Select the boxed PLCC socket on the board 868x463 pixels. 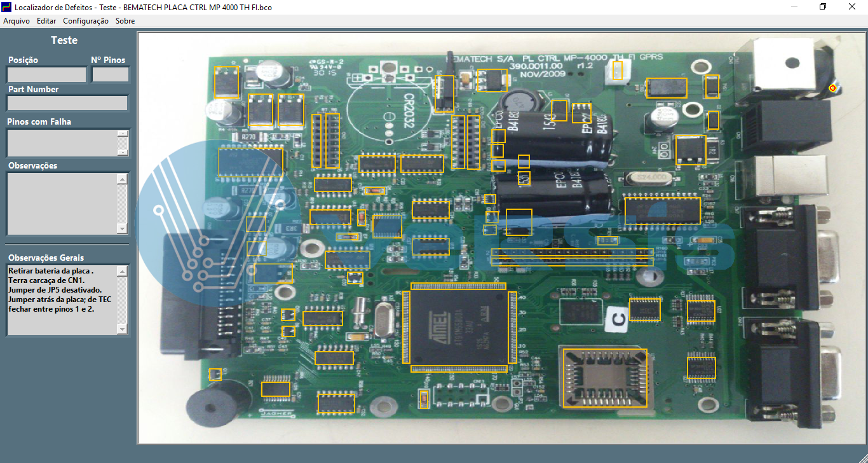606,378
